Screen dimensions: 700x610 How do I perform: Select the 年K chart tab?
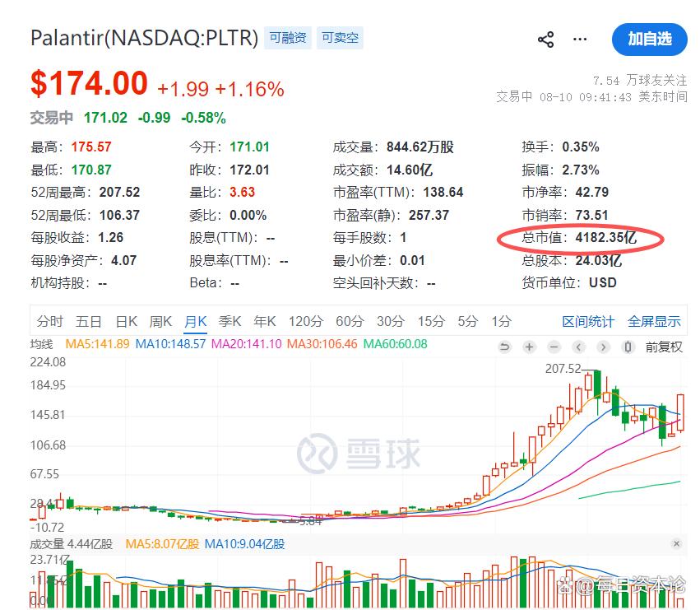265,321
